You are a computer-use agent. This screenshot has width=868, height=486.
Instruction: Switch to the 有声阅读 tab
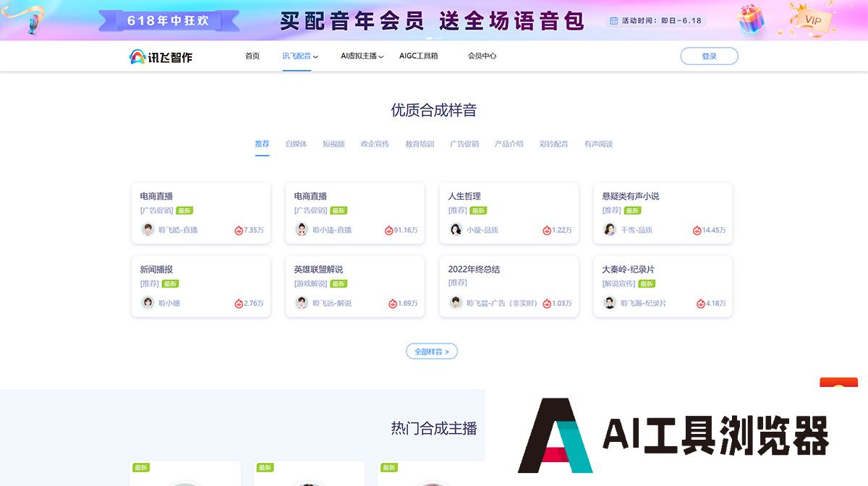click(x=599, y=144)
